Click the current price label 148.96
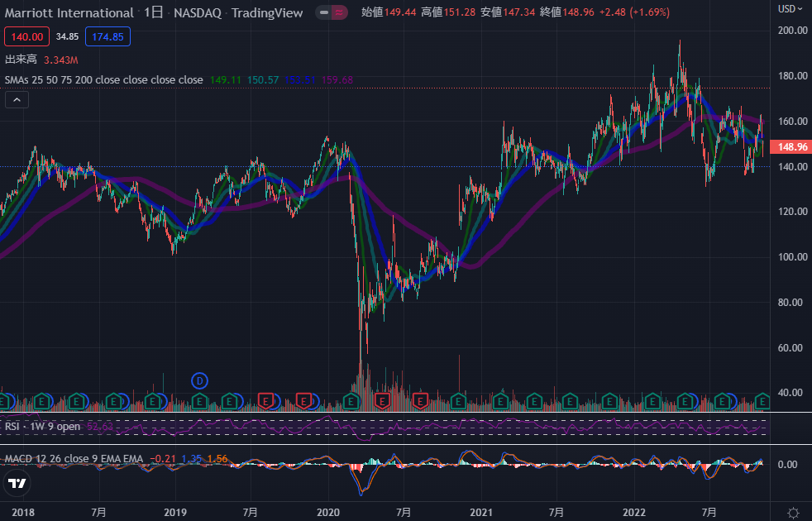Image resolution: width=812 pixels, height=521 pixels. [791, 147]
